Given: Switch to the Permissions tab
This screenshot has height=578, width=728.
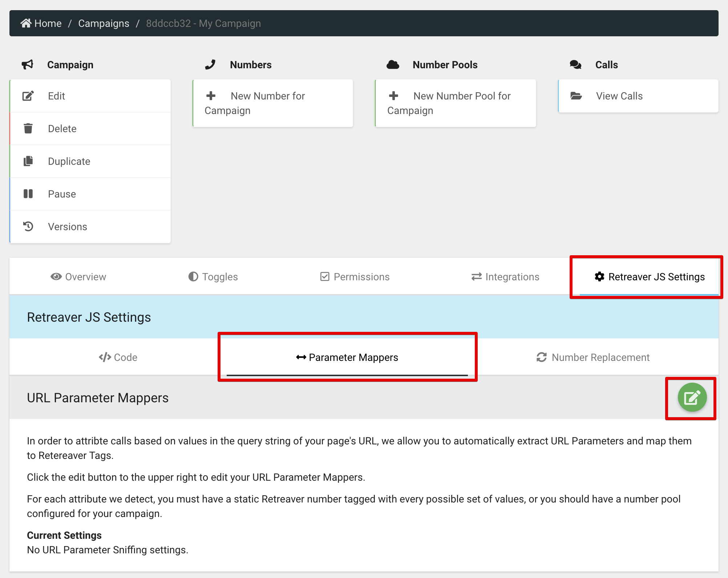Looking at the screenshot, I should point(355,277).
